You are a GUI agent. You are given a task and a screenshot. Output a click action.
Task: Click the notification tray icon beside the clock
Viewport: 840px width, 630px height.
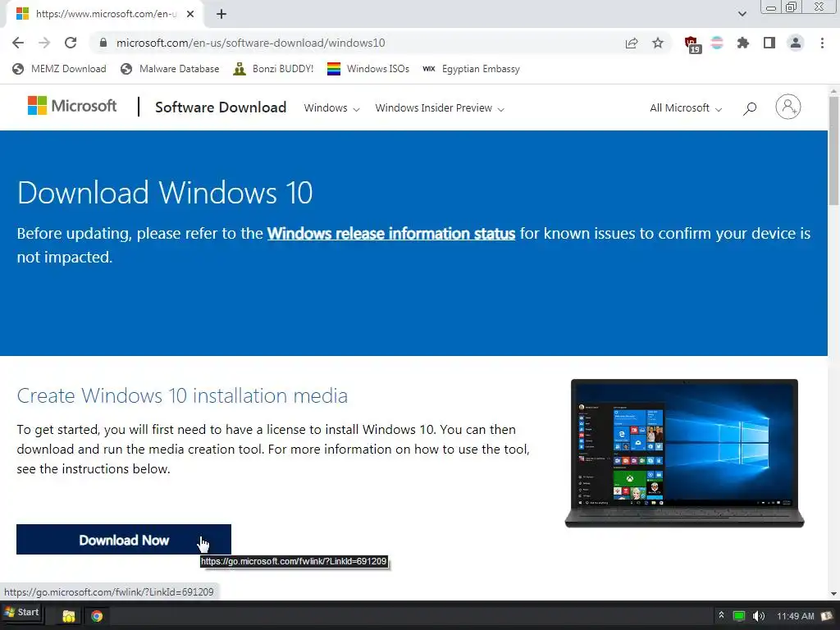(827, 616)
